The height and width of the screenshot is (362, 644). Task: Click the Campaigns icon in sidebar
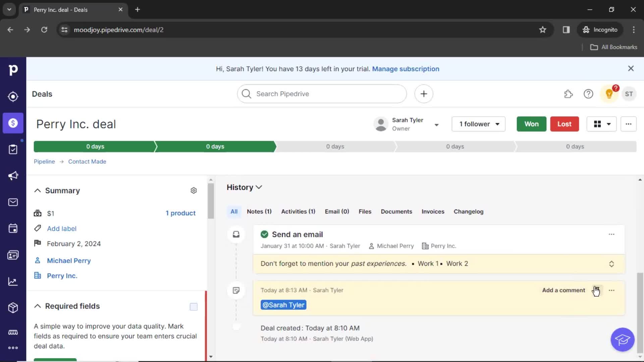click(x=13, y=176)
